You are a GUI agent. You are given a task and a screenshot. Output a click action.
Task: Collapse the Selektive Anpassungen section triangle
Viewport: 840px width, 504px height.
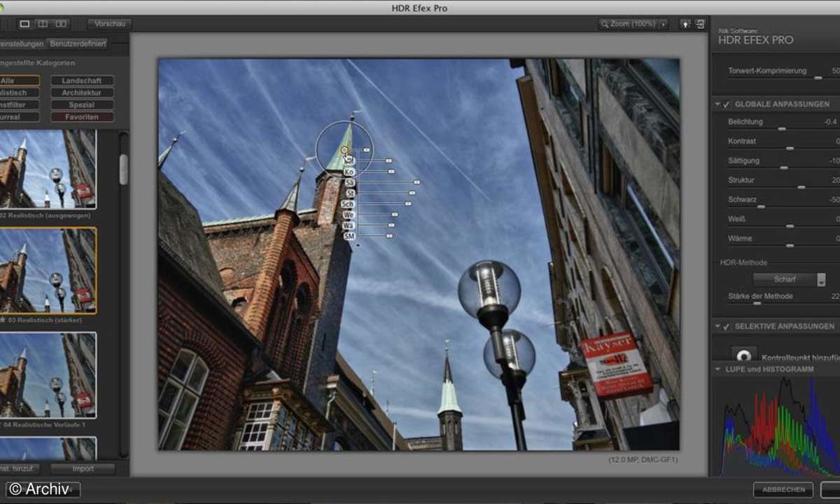717,326
